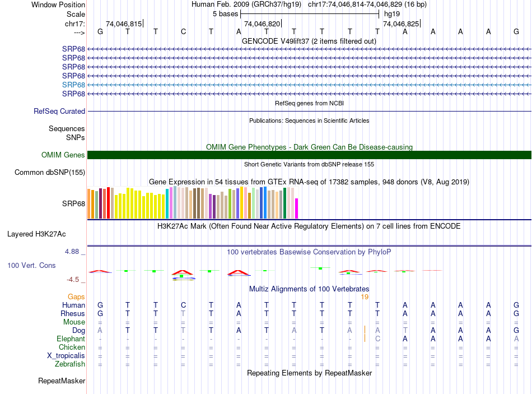Click the G base in Dog row
Screen dimensions: 532x394
(516, 330)
